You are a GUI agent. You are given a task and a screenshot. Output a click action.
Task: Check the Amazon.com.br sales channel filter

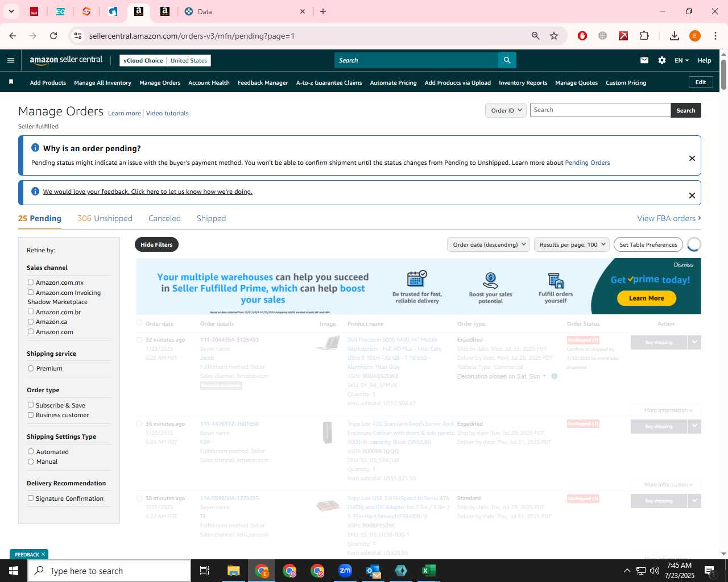[x=31, y=312]
